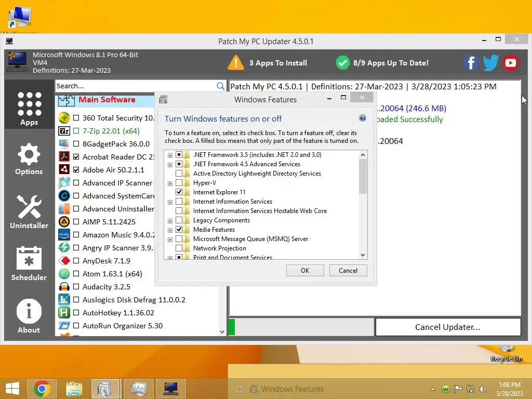532x399 pixels.
Task: Cancel the Windows Features dialog
Action: (348, 270)
